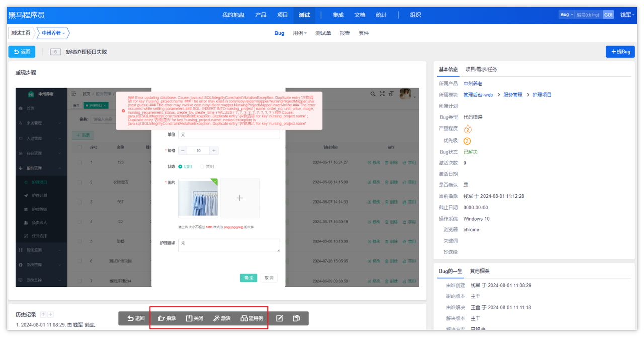Focus the 编号(ctrl+g) search field
The height and width of the screenshot is (337, 644).
click(x=589, y=15)
